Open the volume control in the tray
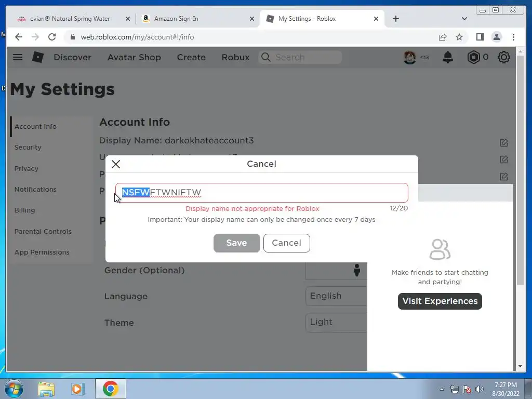532x399 pixels. [480, 389]
